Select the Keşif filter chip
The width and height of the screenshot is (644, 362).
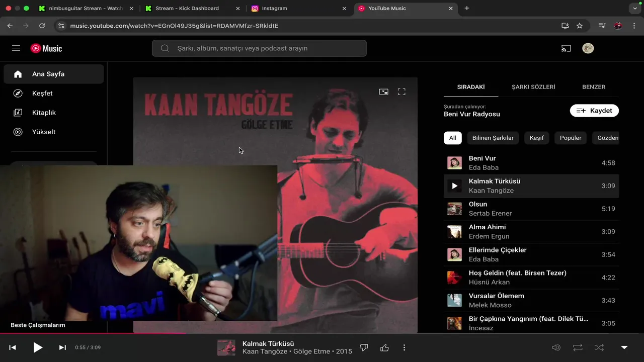pos(537,138)
